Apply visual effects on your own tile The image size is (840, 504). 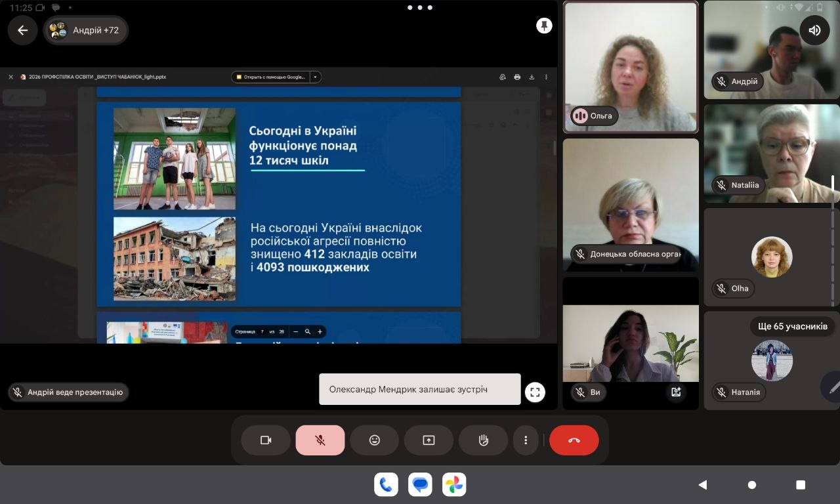coord(675,392)
